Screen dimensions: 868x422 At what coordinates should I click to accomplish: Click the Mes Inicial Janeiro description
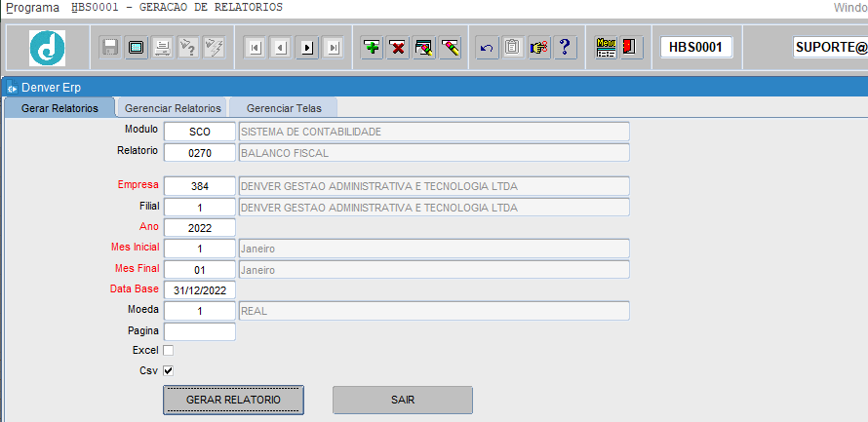pyautogui.click(x=434, y=249)
